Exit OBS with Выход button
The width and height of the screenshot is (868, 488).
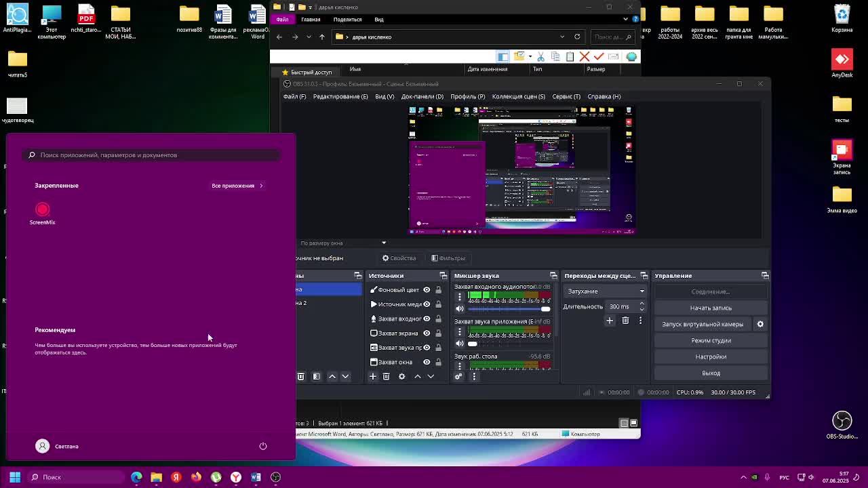coord(711,373)
